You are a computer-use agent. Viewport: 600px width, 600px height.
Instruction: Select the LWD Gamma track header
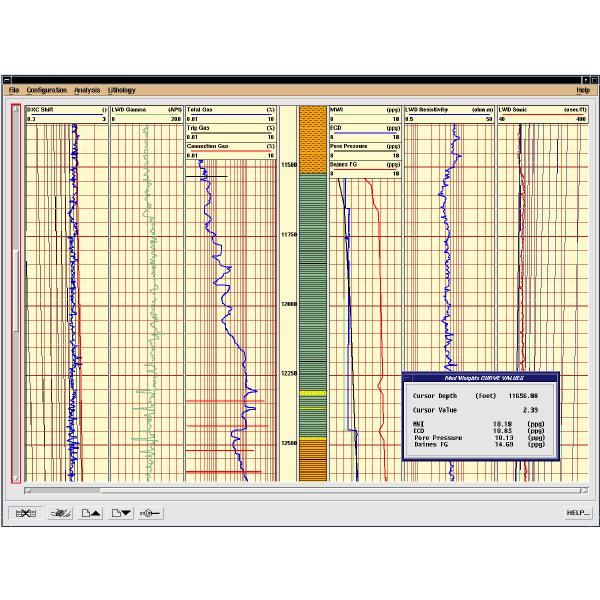146,109
